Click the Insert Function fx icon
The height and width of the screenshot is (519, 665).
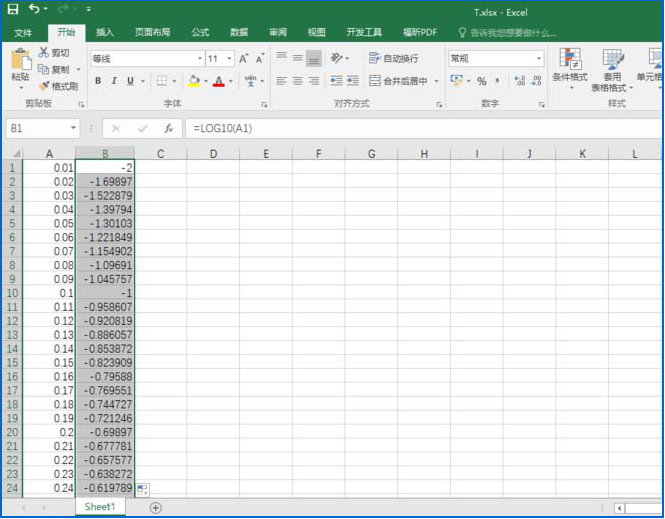coord(169,128)
